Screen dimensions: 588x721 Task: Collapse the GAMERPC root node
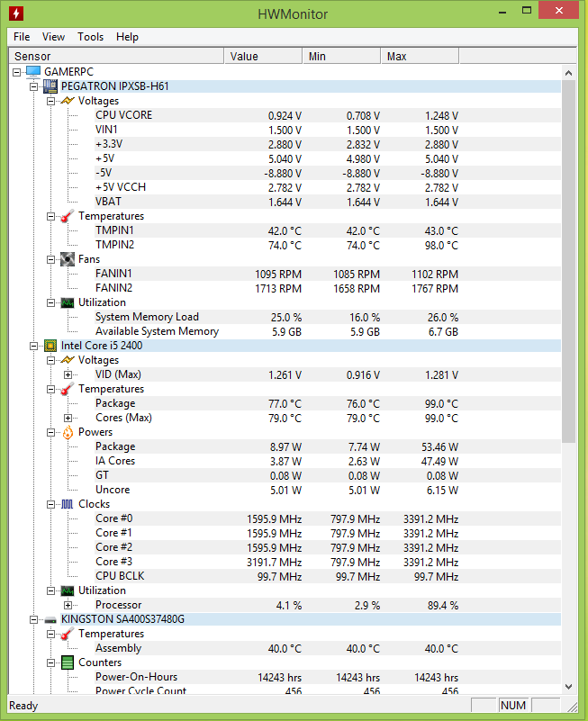pyautogui.click(x=16, y=72)
